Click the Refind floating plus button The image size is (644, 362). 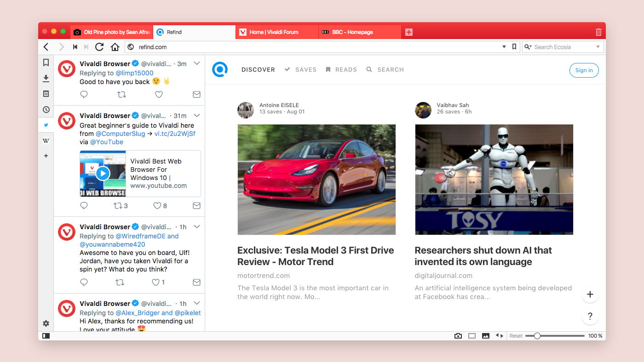[x=590, y=294]
